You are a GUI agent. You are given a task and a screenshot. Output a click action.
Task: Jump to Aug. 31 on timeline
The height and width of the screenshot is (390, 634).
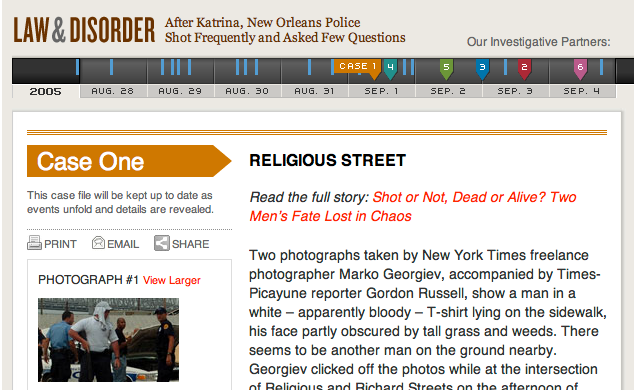(x=315, y=91)
